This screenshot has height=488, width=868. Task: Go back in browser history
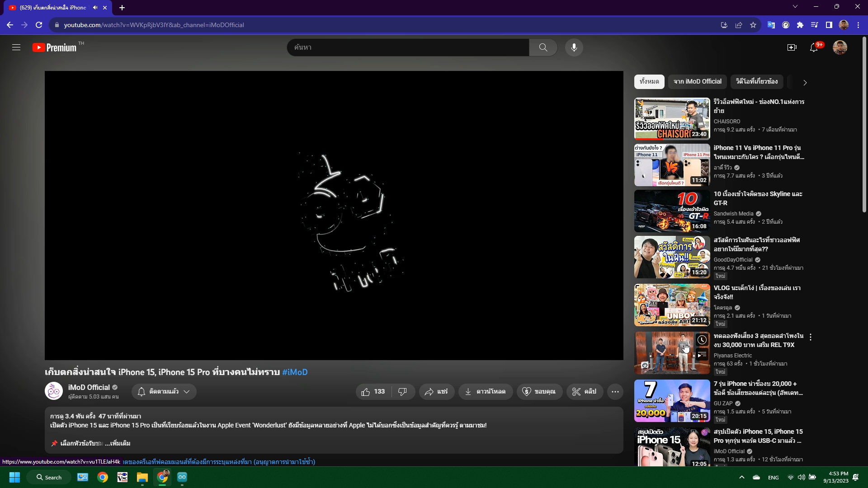(x=10, y=25)
